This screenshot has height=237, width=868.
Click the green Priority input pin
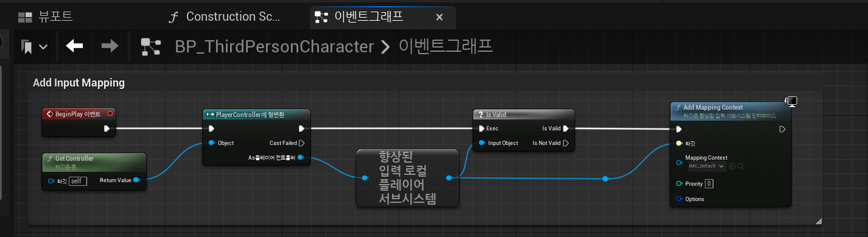click(x=679, y=183)
